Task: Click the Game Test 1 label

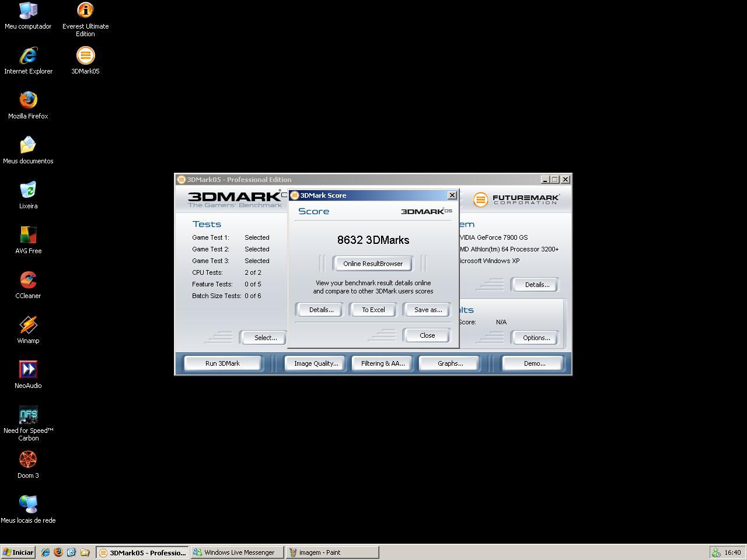Action: pyautogui.click(x=210, y=237)
